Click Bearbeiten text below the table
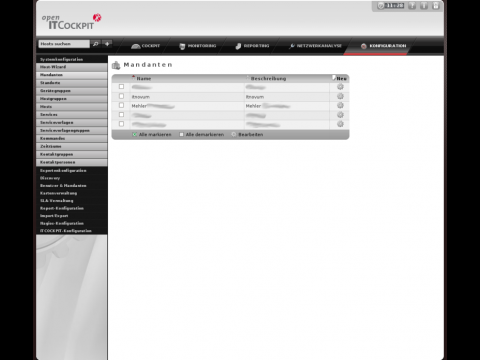Image resolution: width=480 pixels, height=360 pixels. coord(251,135)
